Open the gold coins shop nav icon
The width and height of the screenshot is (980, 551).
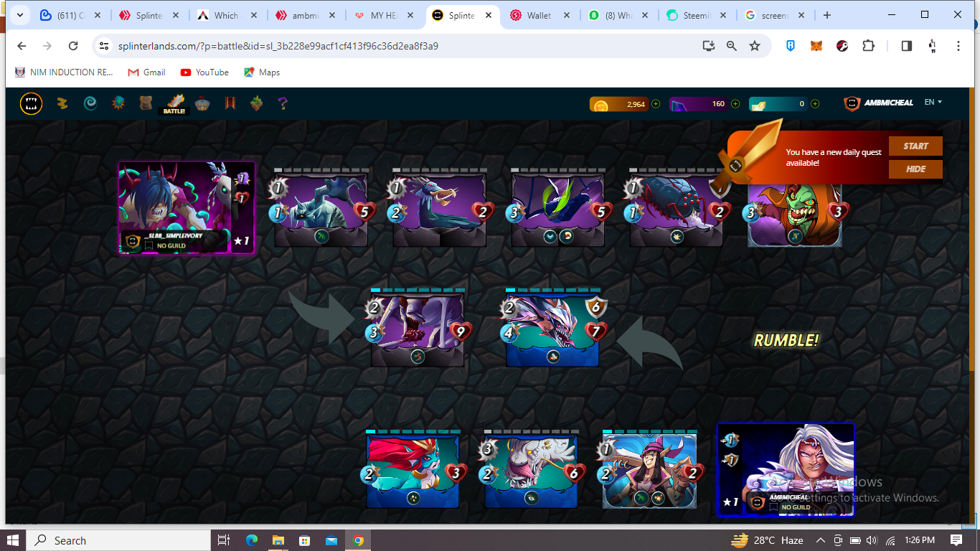coord(62,103)
